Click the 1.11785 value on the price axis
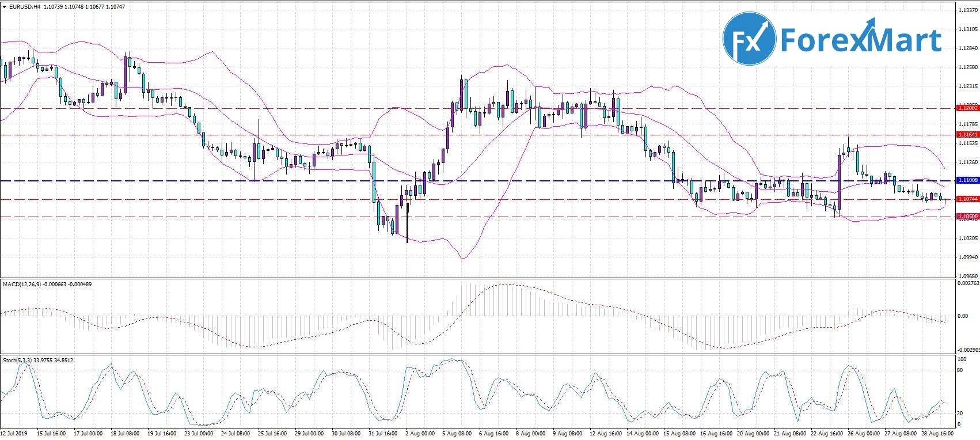 click(x=968, y=124)
